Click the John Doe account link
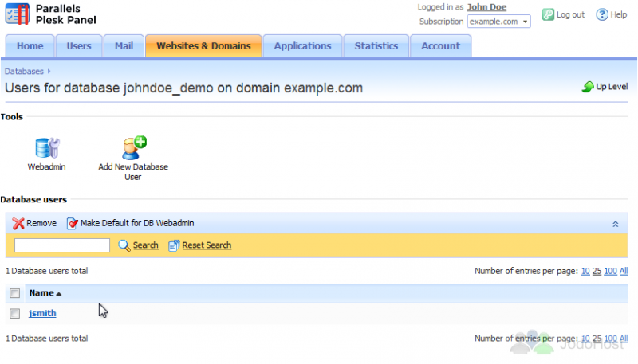Viewport: 638px width, 364px height. (x=486, y=7)
